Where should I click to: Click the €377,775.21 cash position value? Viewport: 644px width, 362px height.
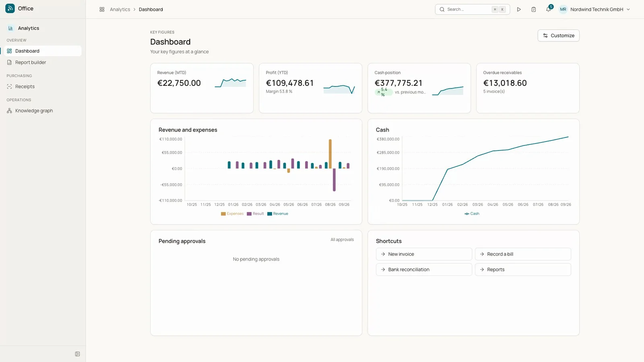[x=398, y=83]
